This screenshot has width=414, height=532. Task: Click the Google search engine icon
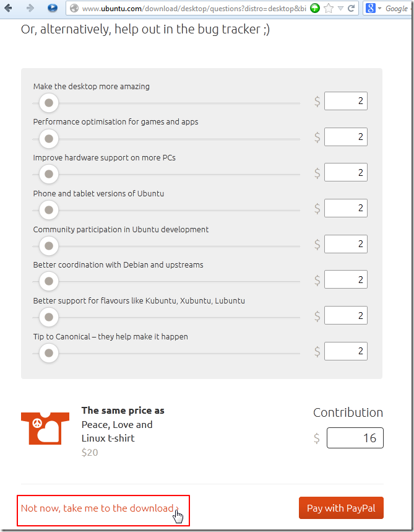tap(371, 9)
